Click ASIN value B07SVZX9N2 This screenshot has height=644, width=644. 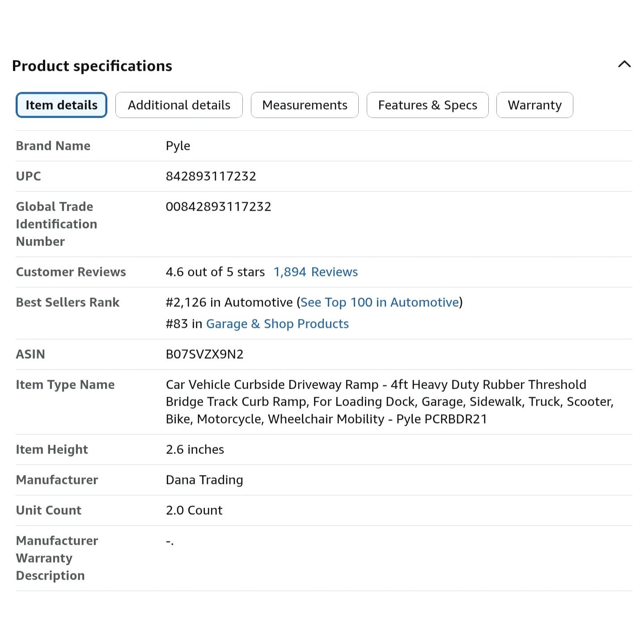pyautogui.click(x=205, y=354)
